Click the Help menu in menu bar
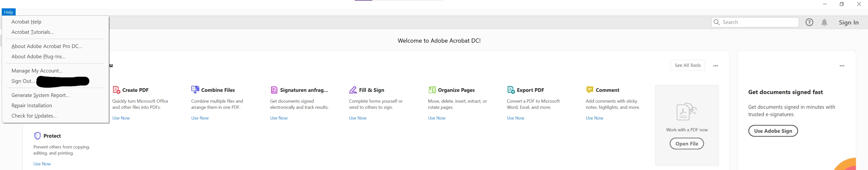This screenshot has height=170, width=868. pos(8,12)
